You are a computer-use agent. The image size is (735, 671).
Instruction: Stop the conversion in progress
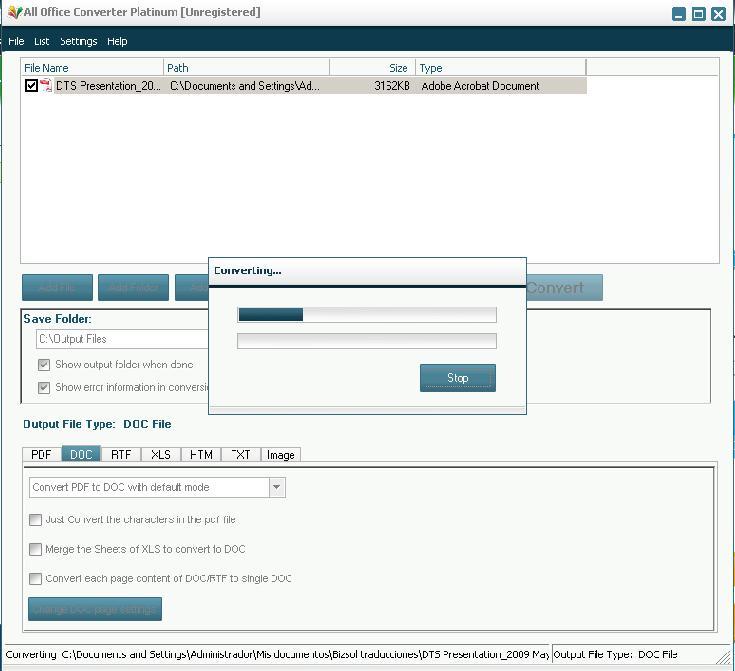click(458, 378)
